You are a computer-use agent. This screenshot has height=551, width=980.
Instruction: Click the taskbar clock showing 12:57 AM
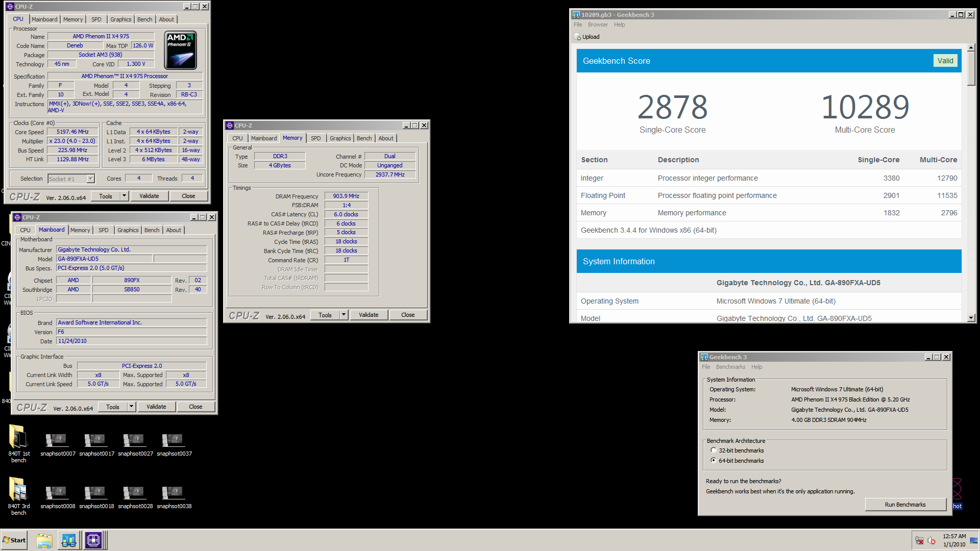tap(954, 540)
